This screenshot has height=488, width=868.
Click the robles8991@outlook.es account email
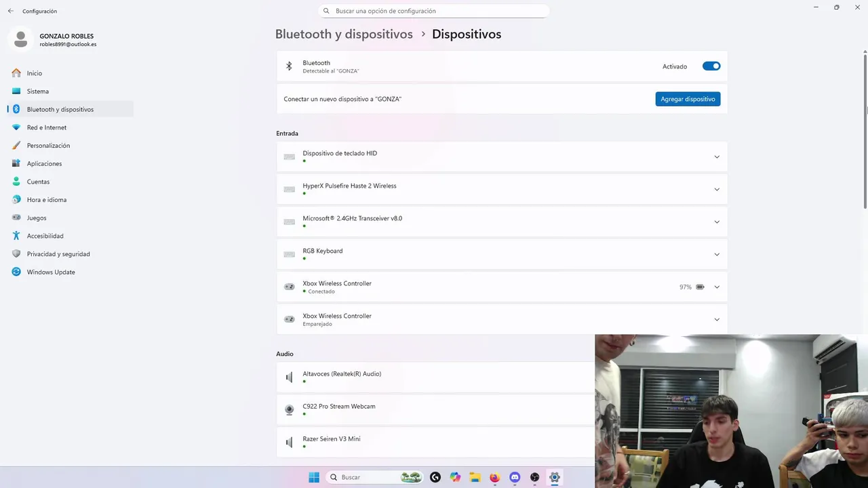pyautogui.click(x=68, y=44)
